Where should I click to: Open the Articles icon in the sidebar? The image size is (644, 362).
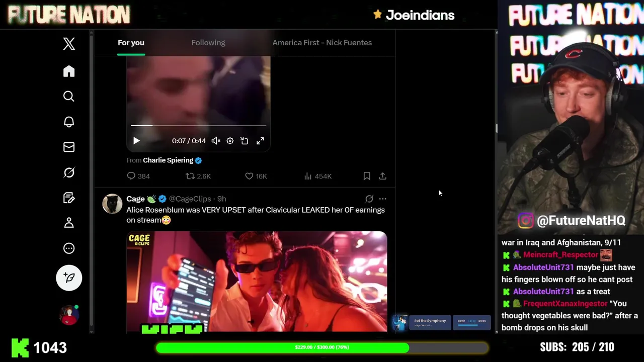69,198
